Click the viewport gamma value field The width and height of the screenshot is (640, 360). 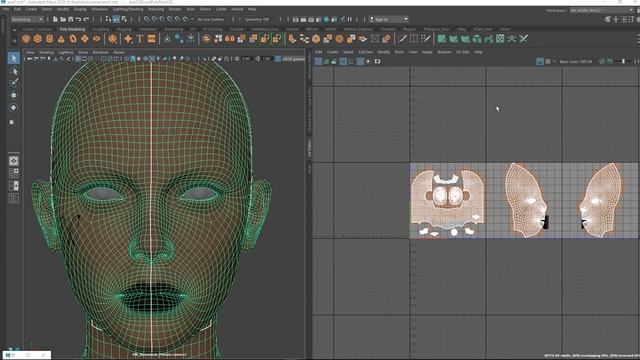(x=267, y=59)
